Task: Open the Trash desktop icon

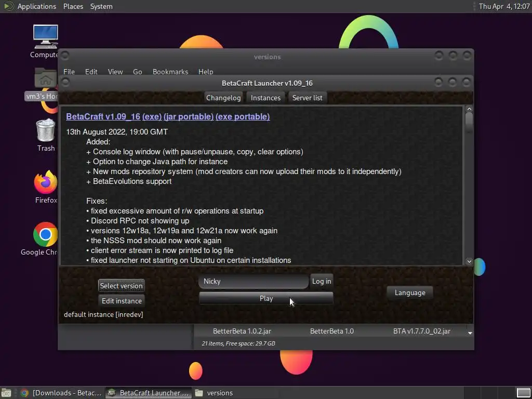Action: [x=46, y=135]
